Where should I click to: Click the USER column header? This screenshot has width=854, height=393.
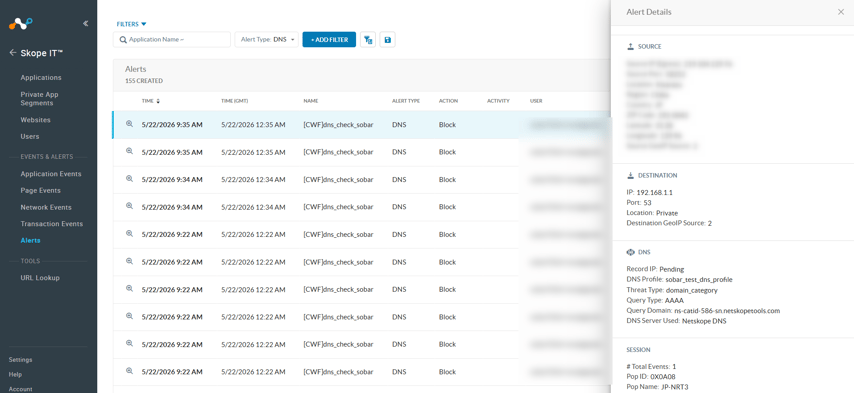pyautogui.click(x=536, y=101)
